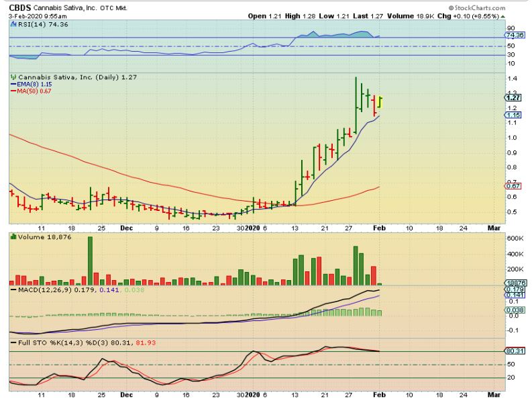The image size is (532, 403).
Task: Click the 0.038 histogram value in MACD legend
Action: pos(134,290)
